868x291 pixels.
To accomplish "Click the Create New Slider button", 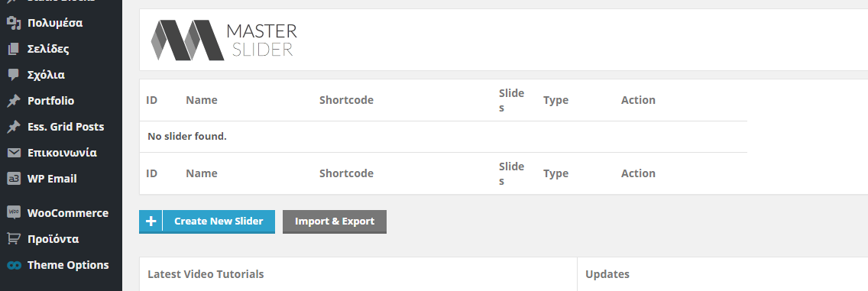I will (x=207, y=221).
